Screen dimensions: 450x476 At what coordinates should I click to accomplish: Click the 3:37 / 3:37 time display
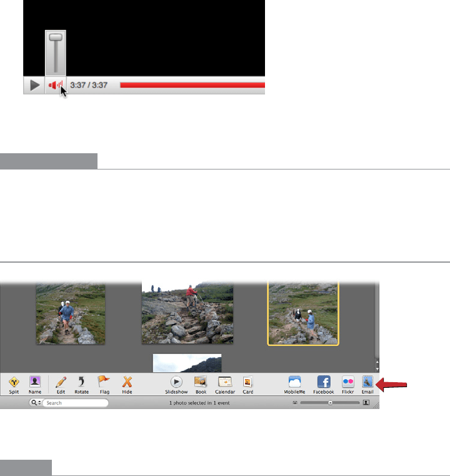click(89, 85)
